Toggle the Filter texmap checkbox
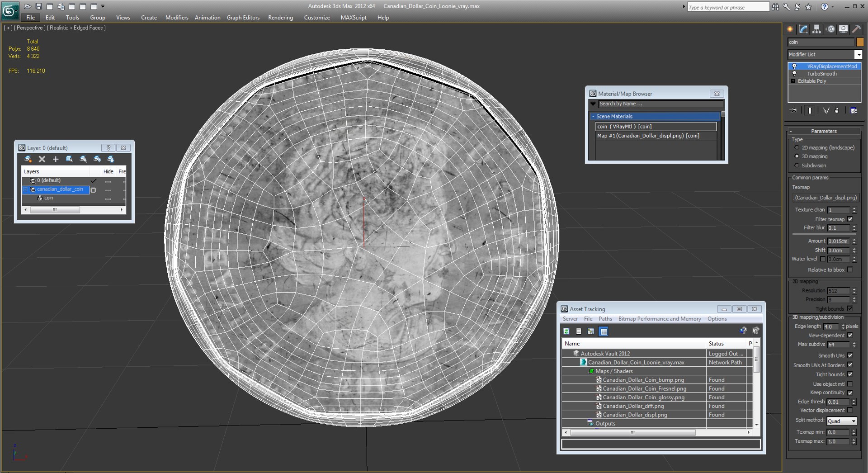 pyautogui.click(x=850, y=219)
